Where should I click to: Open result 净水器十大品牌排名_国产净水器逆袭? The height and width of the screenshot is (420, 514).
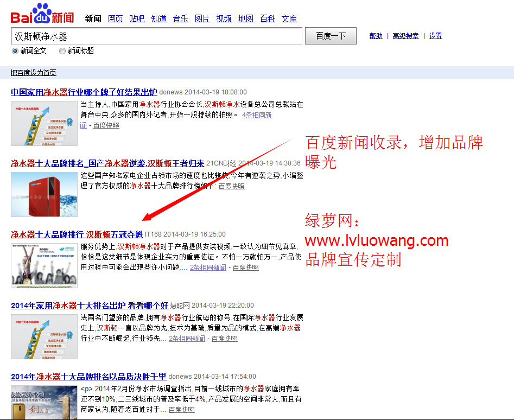click(107, 163)
